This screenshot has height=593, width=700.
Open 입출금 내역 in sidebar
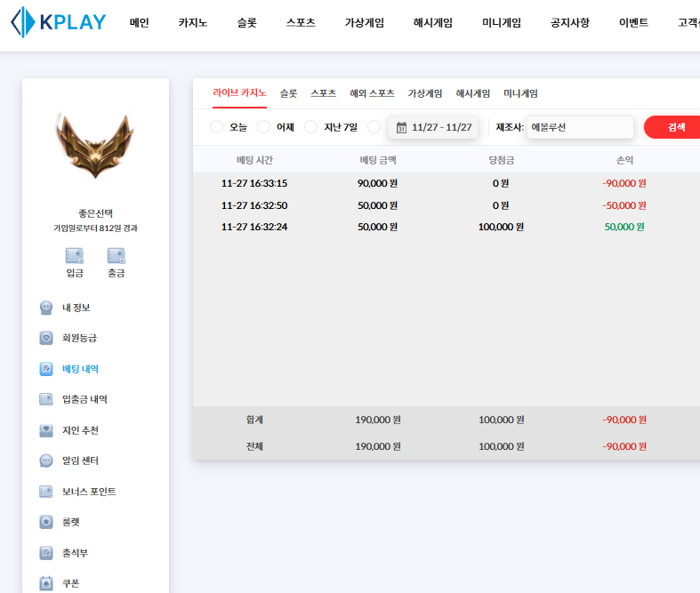click(84, 399)
